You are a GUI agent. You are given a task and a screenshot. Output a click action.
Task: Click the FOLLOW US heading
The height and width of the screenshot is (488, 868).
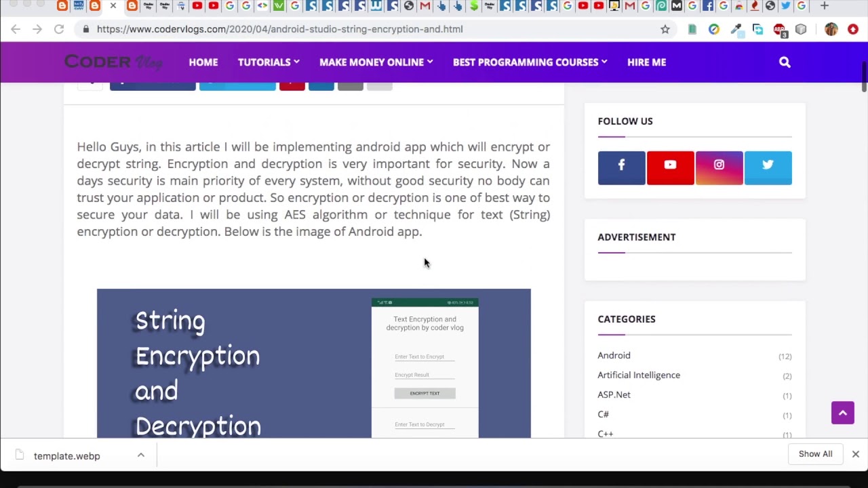point(625,121)
